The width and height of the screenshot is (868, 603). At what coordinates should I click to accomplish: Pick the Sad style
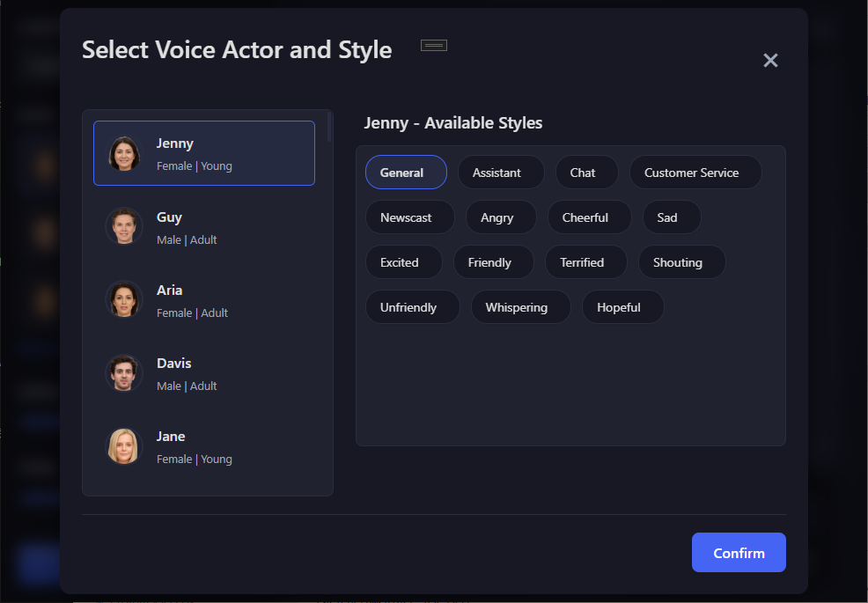[672, 217]
